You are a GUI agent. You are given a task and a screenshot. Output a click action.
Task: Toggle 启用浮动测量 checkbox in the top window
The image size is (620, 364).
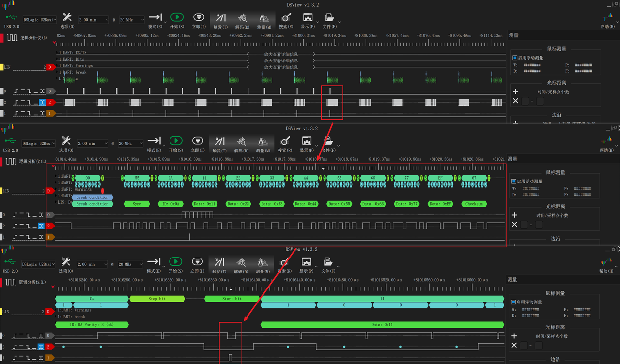coord(515,58)
